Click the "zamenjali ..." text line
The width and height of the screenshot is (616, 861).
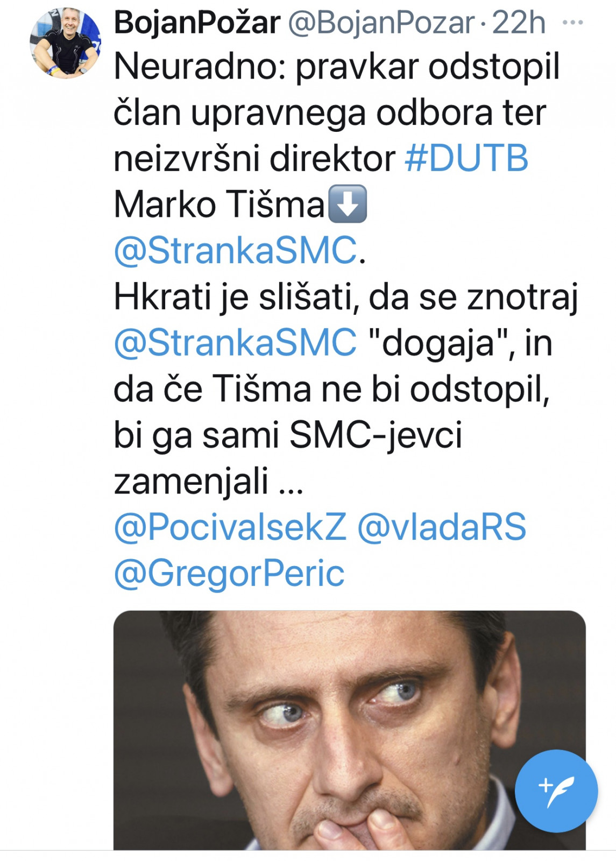click(x=209, y=481)
